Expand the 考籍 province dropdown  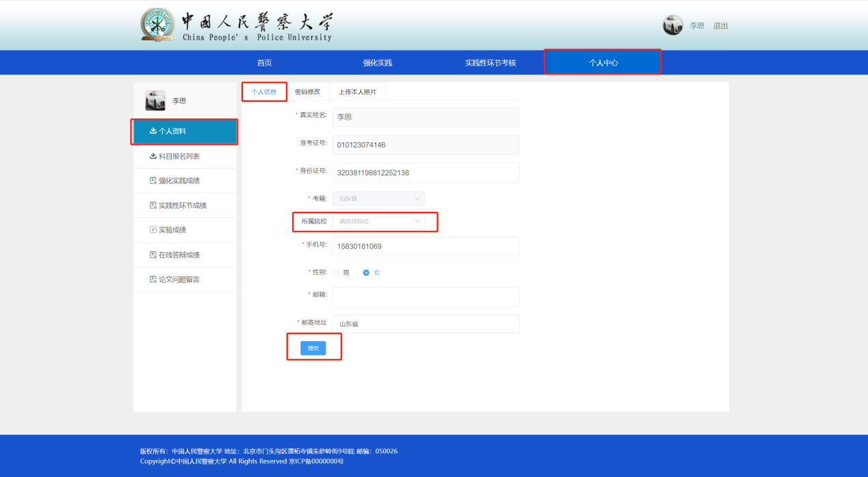point(378,199)
